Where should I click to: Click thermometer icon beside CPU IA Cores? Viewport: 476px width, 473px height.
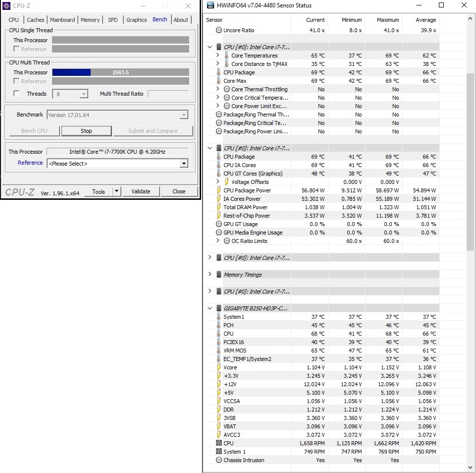click(x=218, y=165)
